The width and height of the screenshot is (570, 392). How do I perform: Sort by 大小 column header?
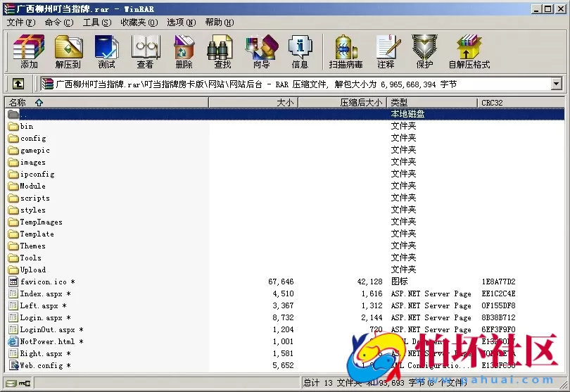[x=253, y=103]
